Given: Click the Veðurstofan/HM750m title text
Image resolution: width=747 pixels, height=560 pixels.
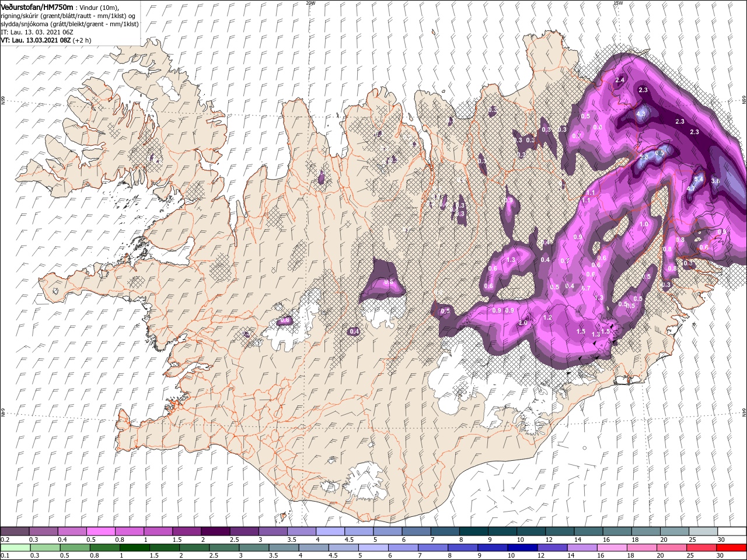Looking at the screenshot, I should point(37,6).
